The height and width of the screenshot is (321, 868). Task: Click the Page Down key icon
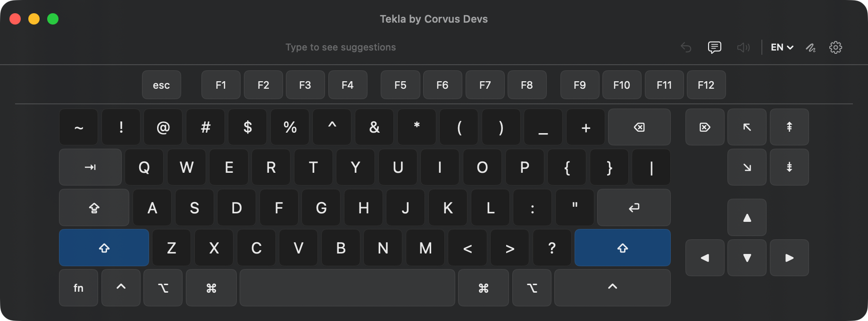pos(789,167)
